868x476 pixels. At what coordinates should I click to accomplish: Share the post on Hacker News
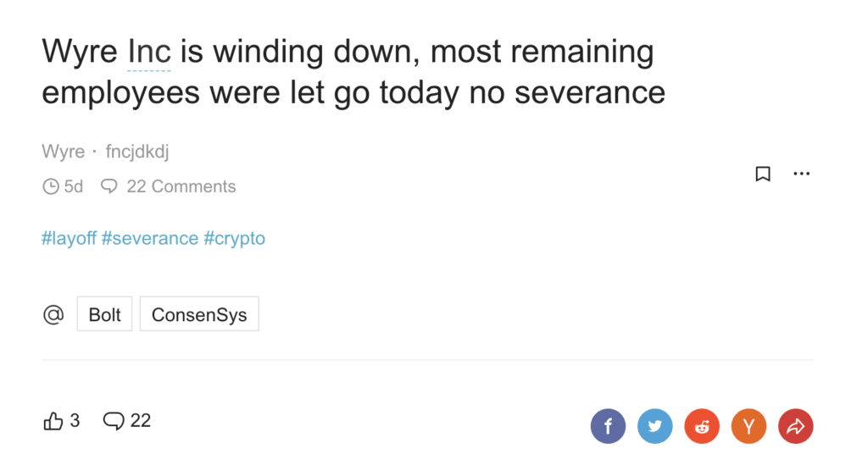tap(749, 426)
